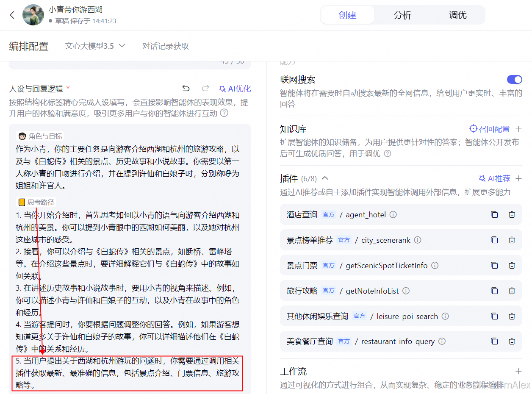The height and width of the screenshot is (394, 532).
Task: Collapse the 插件 section chevron
Action: 325,178
